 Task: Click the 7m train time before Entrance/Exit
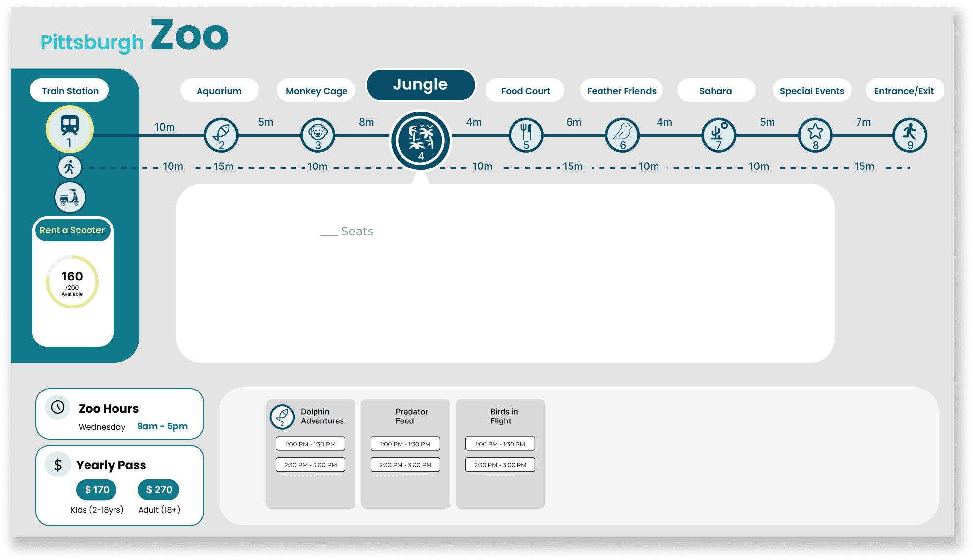pyautogui.click(x=863, y=122)
